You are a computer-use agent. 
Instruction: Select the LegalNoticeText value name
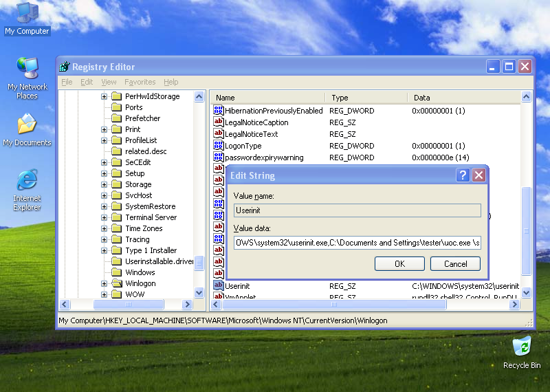click(x=251, y=134)
